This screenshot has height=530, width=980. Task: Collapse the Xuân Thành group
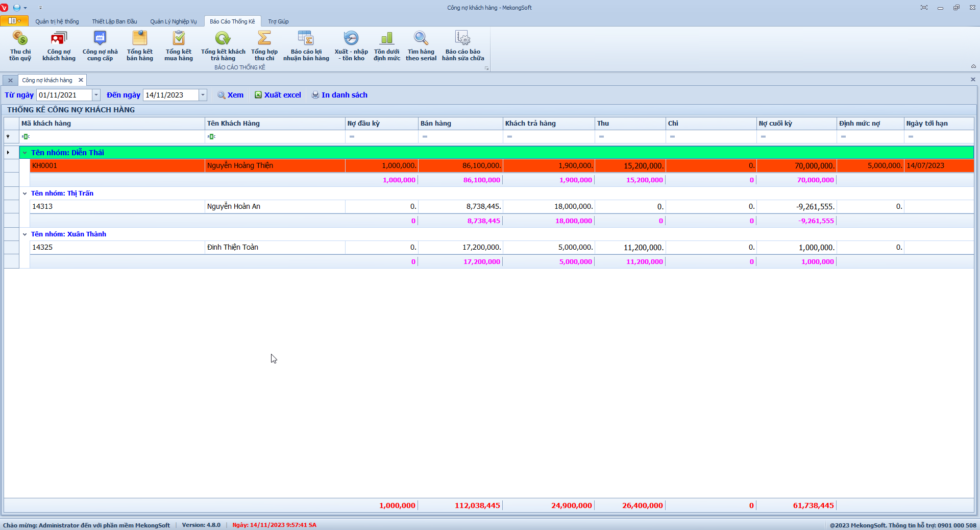[x=24, y=234]
